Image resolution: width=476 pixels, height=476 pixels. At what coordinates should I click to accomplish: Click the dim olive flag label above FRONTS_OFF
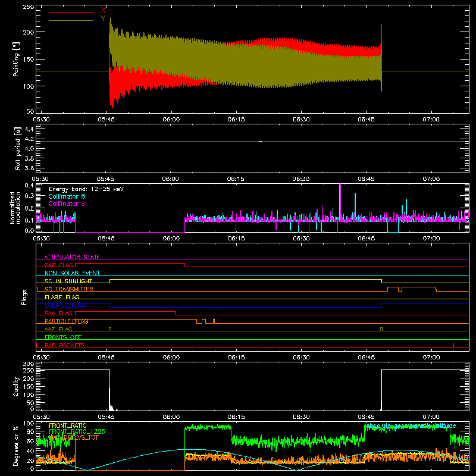(x=58, y=329)
